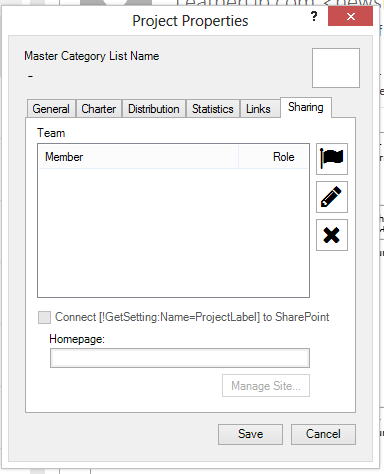Enable the Connect to SharePoint checkbox
Screen dimensions: 384x474
[x=44, y=317]
